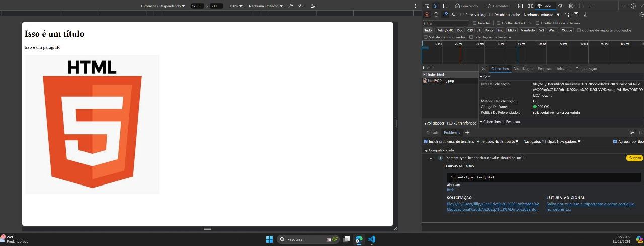The width and height of the screenshot is (644, 246).
Task: Click the Filtrar input field
Action: coord(446,23)
